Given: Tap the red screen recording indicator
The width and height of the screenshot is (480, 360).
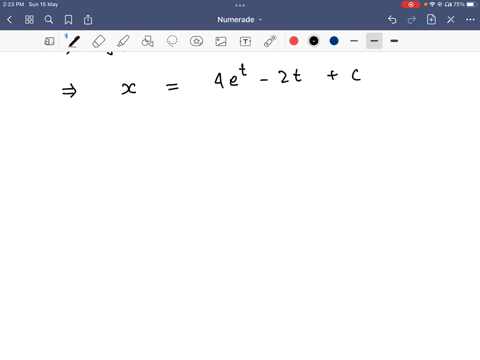Looking at the screenshot, I should pyautogui.click(x=411, y=4).
